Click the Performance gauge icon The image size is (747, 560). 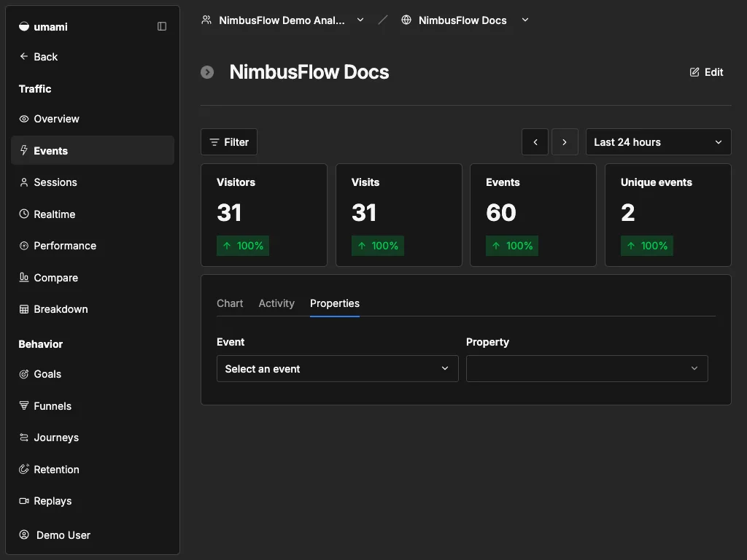pos(24,246)
